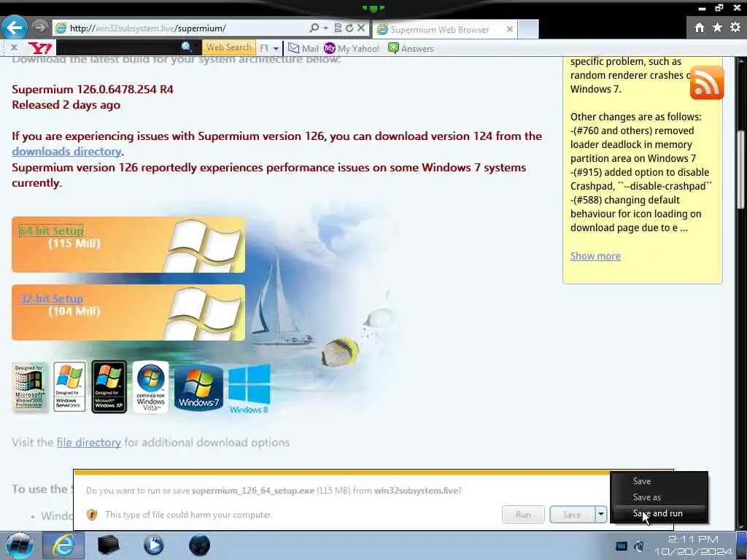Focus the Yahoo toolbar search field
The height and width of the screenshot is (560, 747).
pos(117,47)
